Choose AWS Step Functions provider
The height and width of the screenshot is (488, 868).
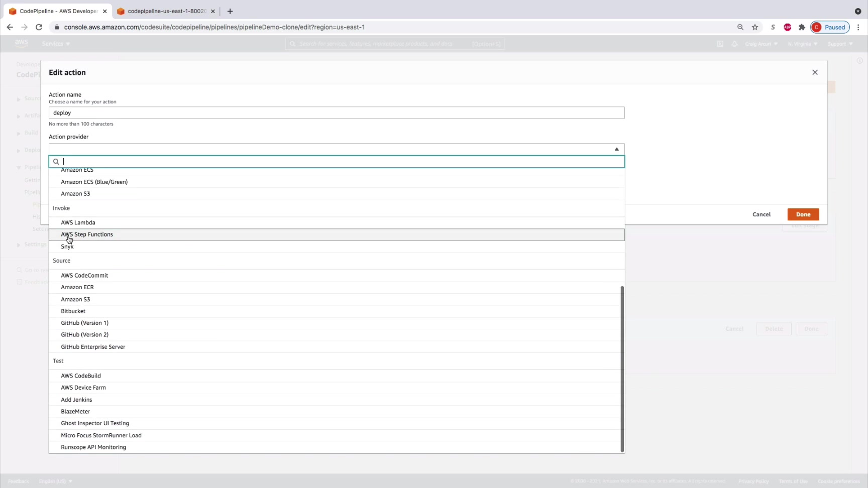click(x=337, y=234)
